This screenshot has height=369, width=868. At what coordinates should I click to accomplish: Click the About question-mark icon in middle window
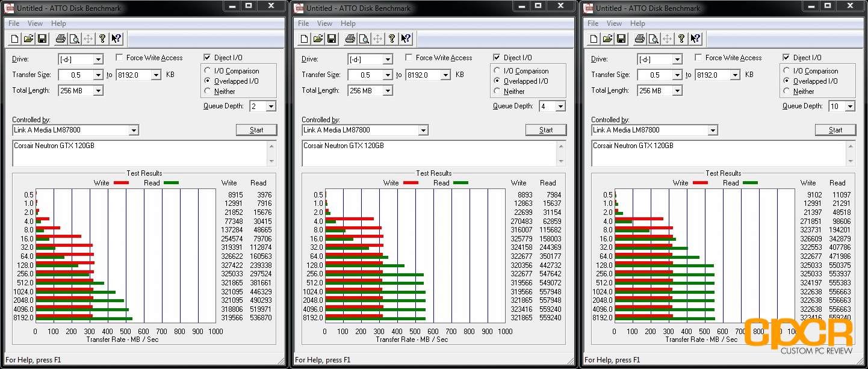(392, 39)
